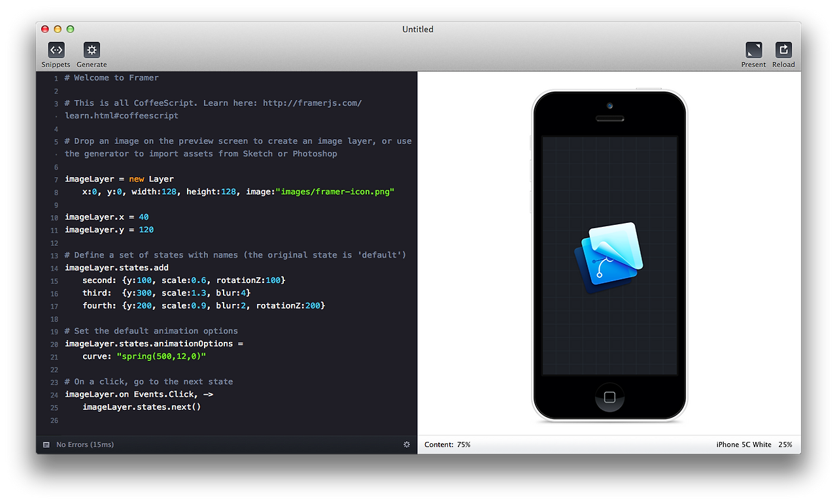Screen dimensions: 837x504
Task: Enter Present mode
Action: [753, 49]
